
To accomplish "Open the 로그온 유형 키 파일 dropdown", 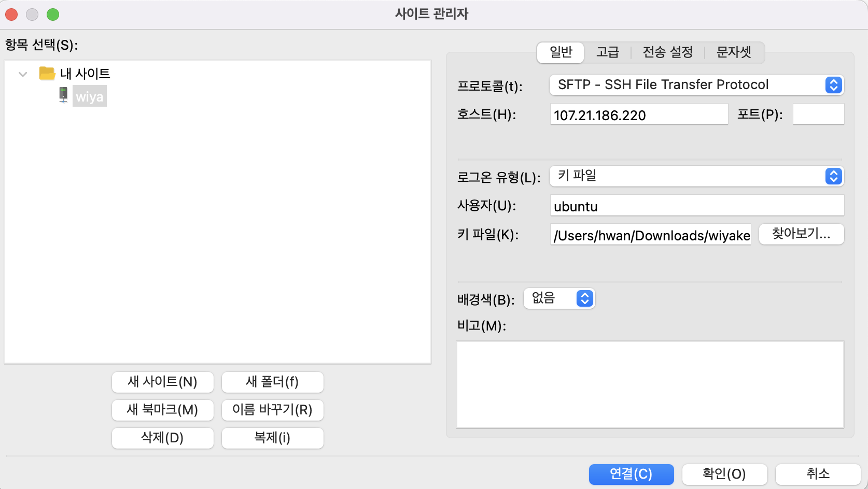I will pos(696,176).
